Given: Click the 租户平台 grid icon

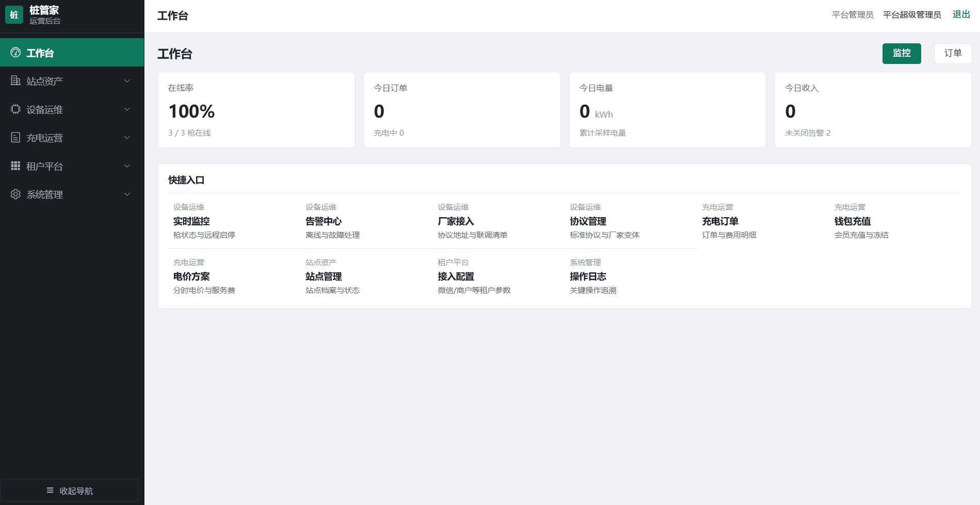Looking at the screenshot, I should 15,166.
